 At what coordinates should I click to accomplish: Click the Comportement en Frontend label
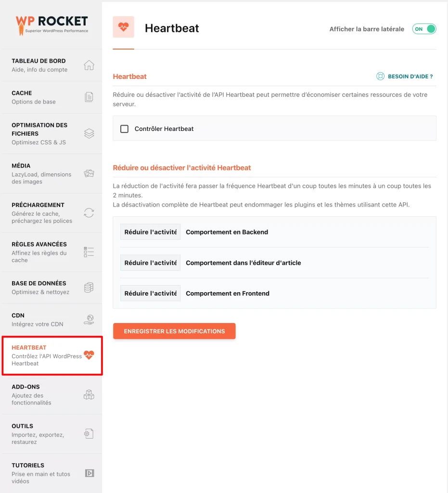point(228,293)
